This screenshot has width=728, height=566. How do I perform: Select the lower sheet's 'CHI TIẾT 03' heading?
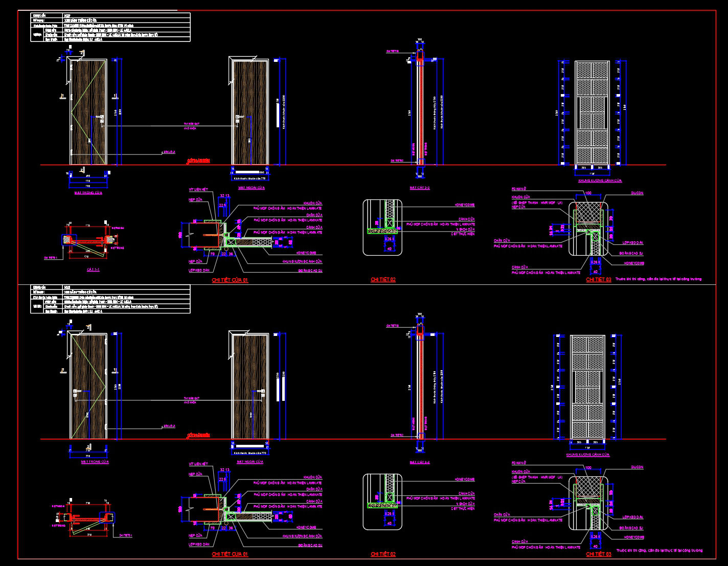598,554
